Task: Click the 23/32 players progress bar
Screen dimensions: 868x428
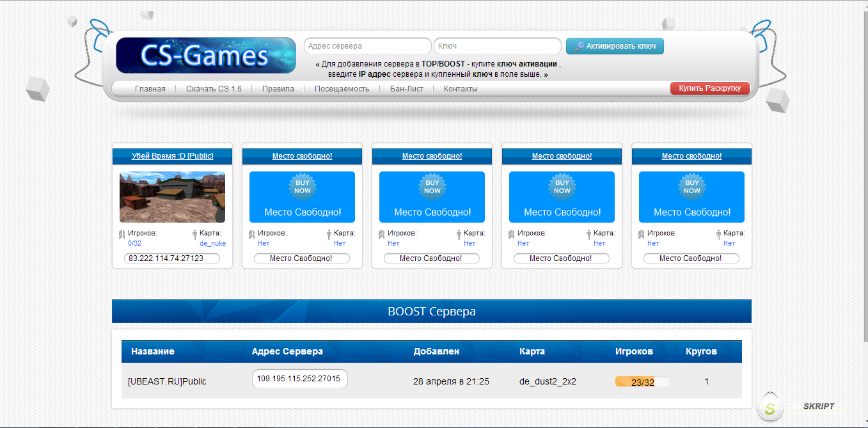Action: pos(642,382)
